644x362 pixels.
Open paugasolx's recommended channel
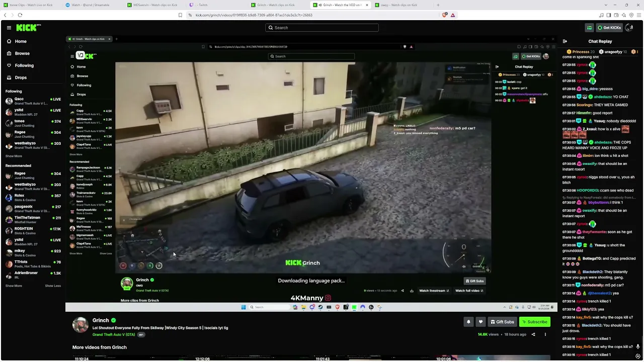click(x=33, y=209)
